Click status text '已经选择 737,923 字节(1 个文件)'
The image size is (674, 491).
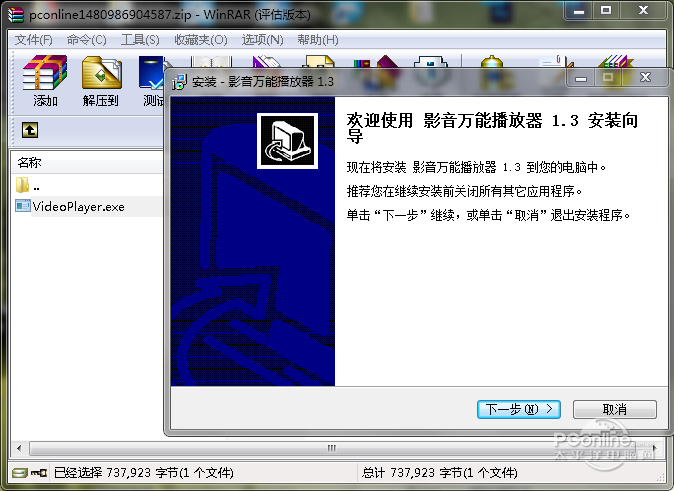tap(144, 473)
